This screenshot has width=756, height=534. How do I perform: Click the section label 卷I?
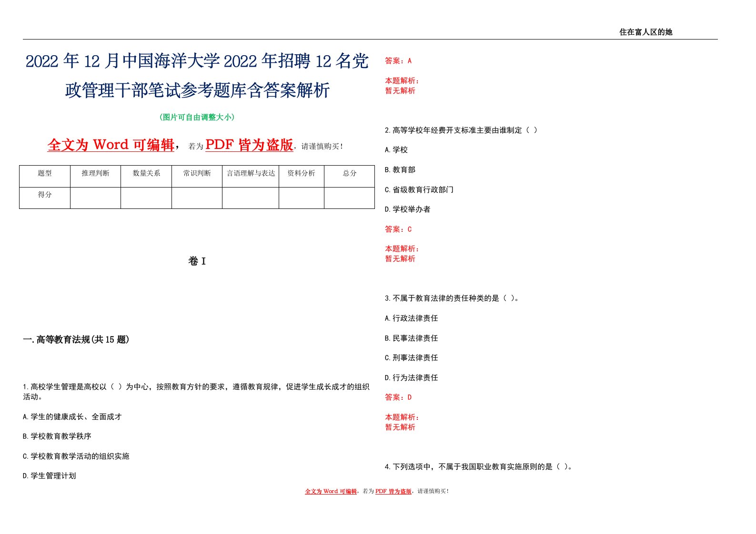(197, 261)
